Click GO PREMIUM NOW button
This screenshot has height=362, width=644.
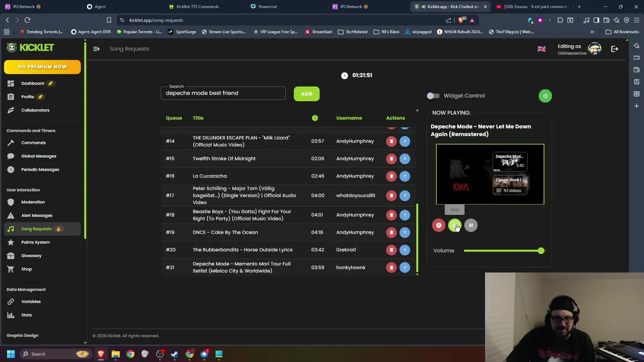(42, 67)
